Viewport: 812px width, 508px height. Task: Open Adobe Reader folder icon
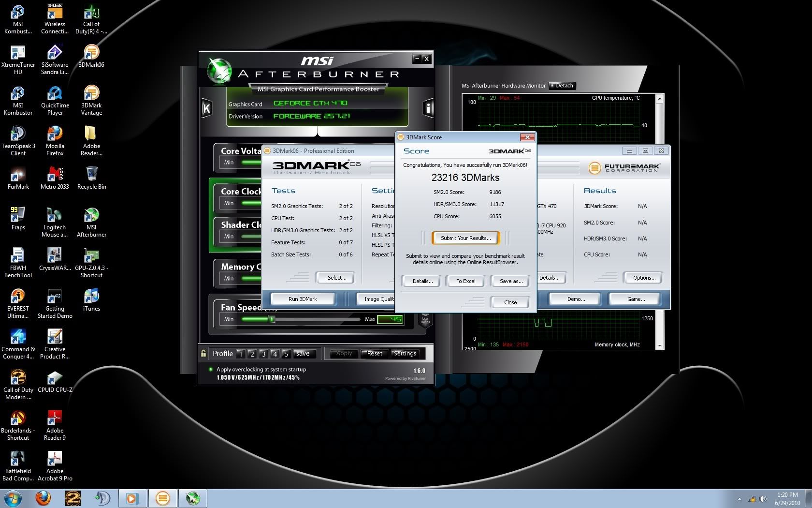[x=91, y=141]
